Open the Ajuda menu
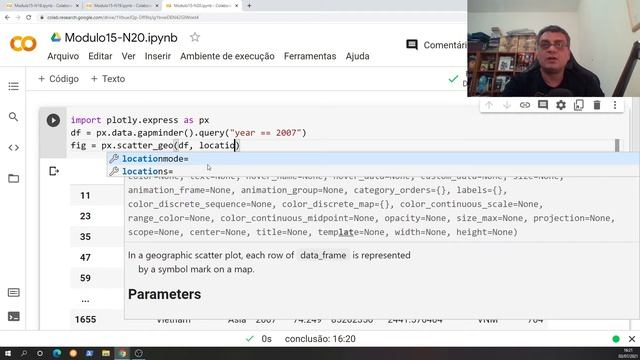The height and width of the screenshot is (360, 640). pos(357,56)
